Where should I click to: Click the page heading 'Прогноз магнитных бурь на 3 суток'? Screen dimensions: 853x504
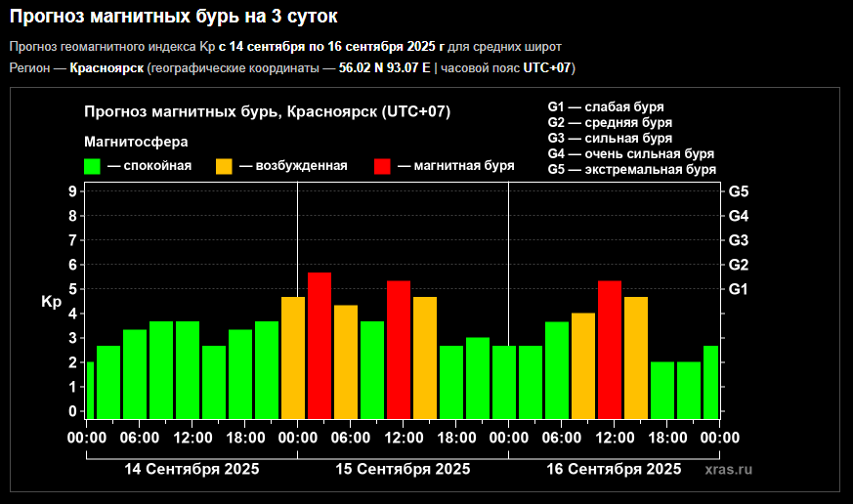pos(181,17)
